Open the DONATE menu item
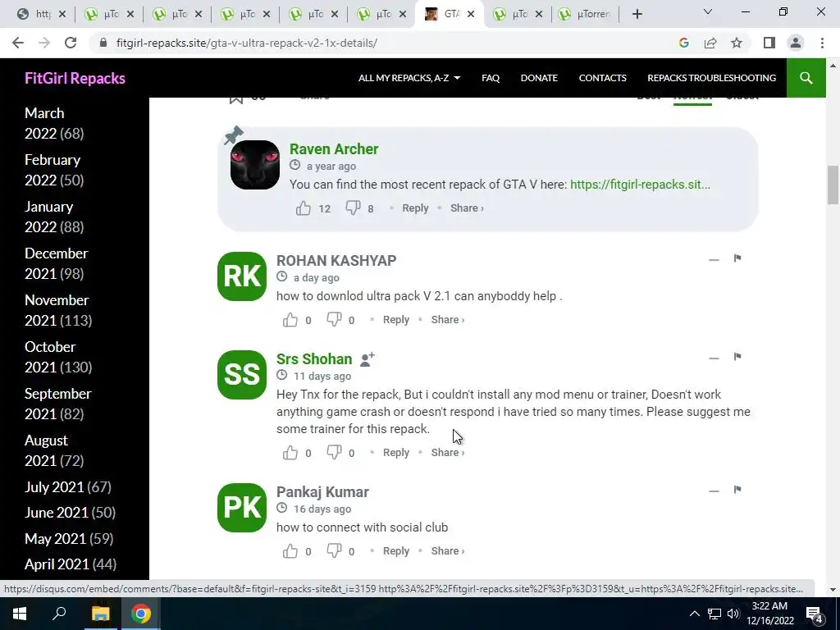Screen dimensions: 840x630 [x=539, y=78]
